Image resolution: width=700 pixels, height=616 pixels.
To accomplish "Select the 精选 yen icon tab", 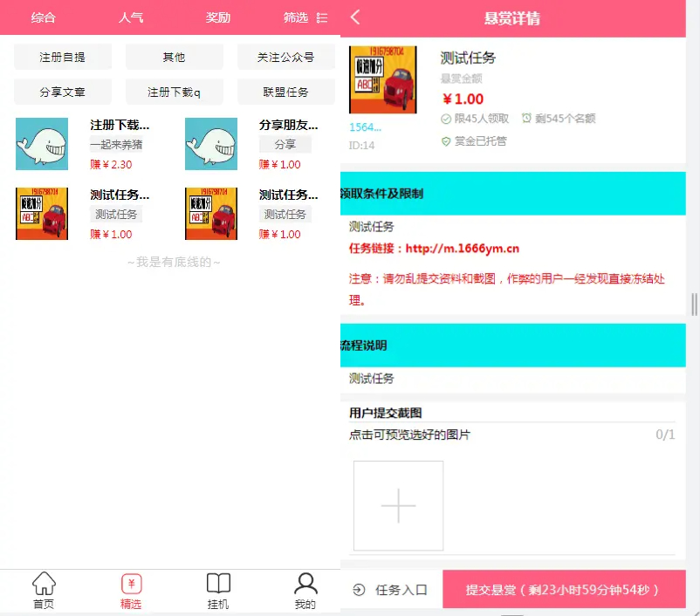I will point(131,584).
